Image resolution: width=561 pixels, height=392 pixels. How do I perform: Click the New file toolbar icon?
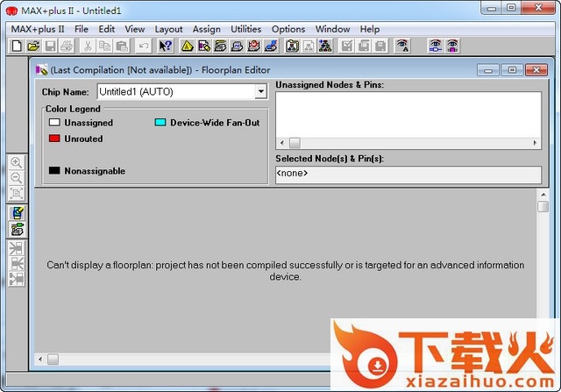(x=17, y=46)
